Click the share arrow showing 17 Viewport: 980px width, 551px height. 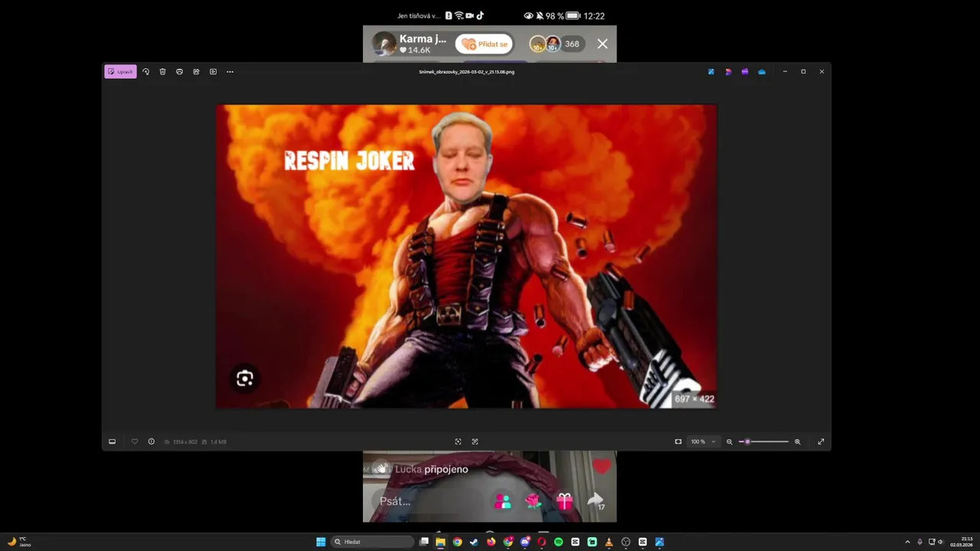tap(596, 501)
